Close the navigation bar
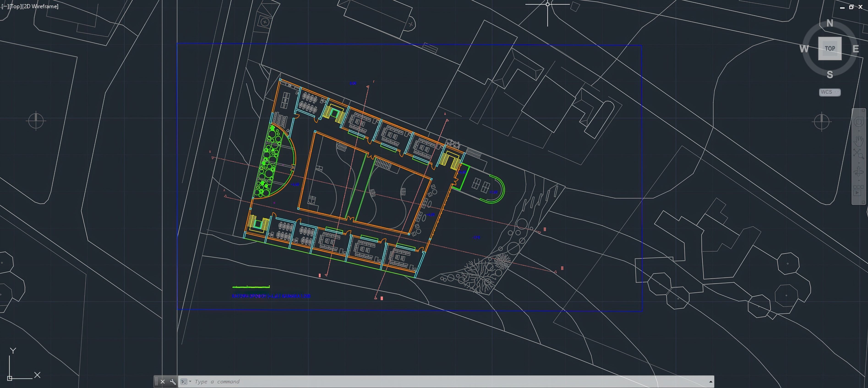This screenshot has width=868, height=388. coord(863,111)
